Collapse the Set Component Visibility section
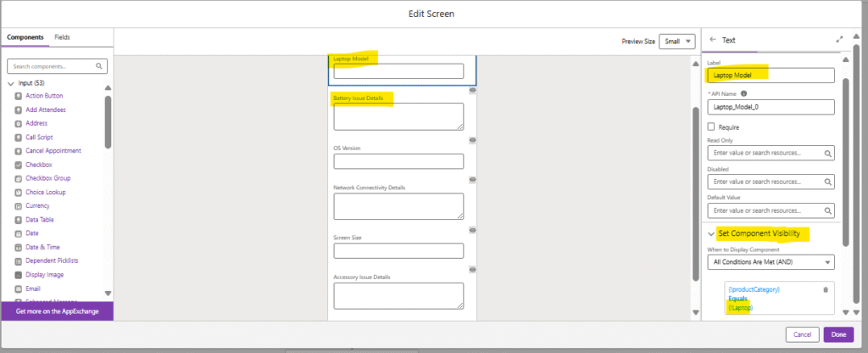Viewport: 868px width, 353px height. click(711, 233)
